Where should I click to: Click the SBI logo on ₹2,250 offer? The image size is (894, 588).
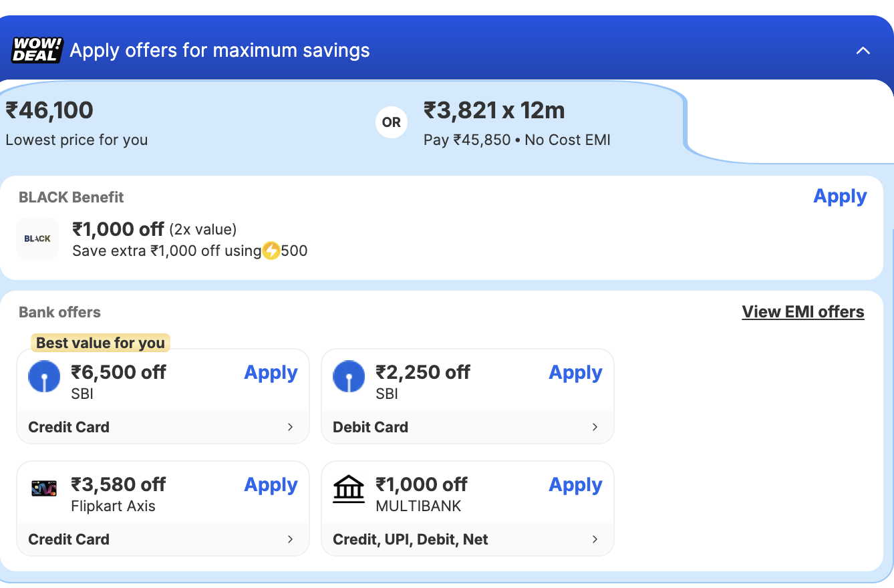pos(349,377)
